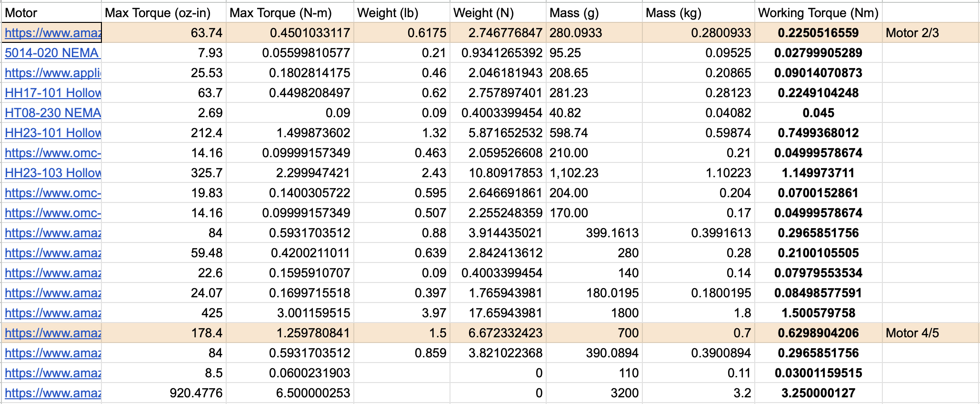Select the Motor 4/5 label cell
This screenshot has height=404, width=980.
coord(931,333)
